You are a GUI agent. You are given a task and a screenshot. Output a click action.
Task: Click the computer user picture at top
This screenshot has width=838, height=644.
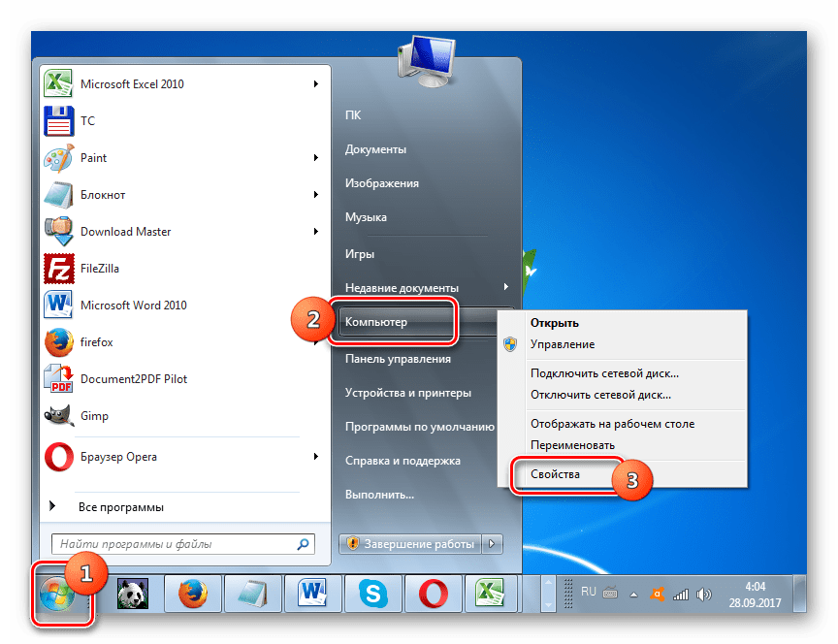coord(427,61)
